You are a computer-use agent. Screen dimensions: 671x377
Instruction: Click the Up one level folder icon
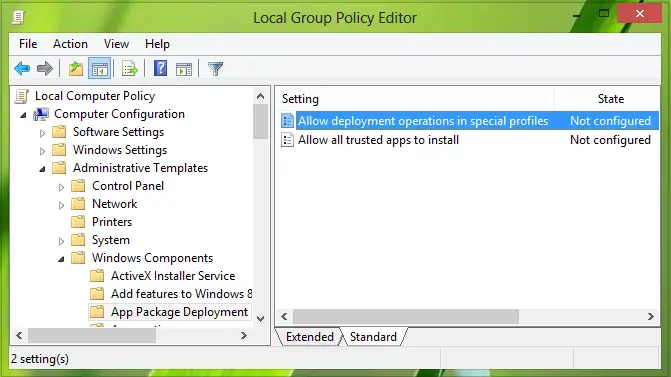pyautogui.click(x=76, y=68)
